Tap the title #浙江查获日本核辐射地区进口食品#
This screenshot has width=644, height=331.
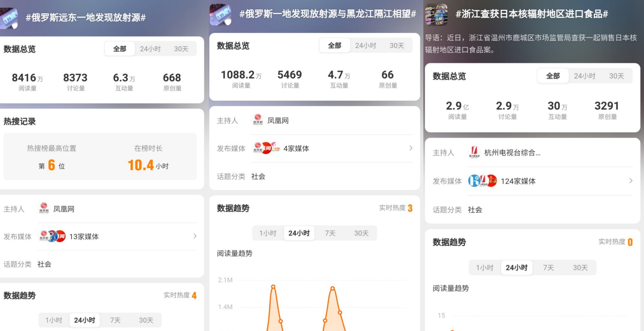532,14
